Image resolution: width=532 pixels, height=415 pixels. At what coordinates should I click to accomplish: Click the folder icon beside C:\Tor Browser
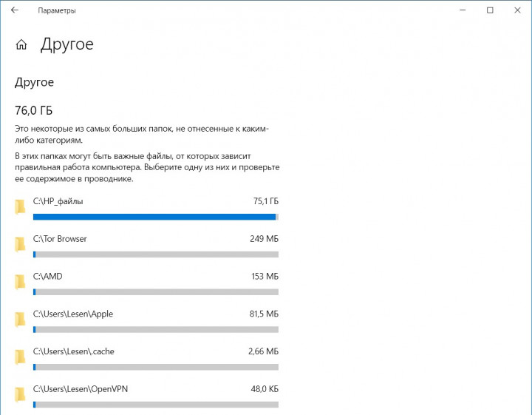coord(20,245)
